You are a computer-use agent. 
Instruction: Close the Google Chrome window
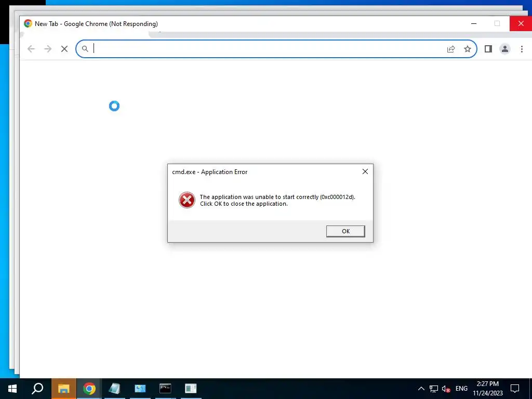(x=521, y=23)
